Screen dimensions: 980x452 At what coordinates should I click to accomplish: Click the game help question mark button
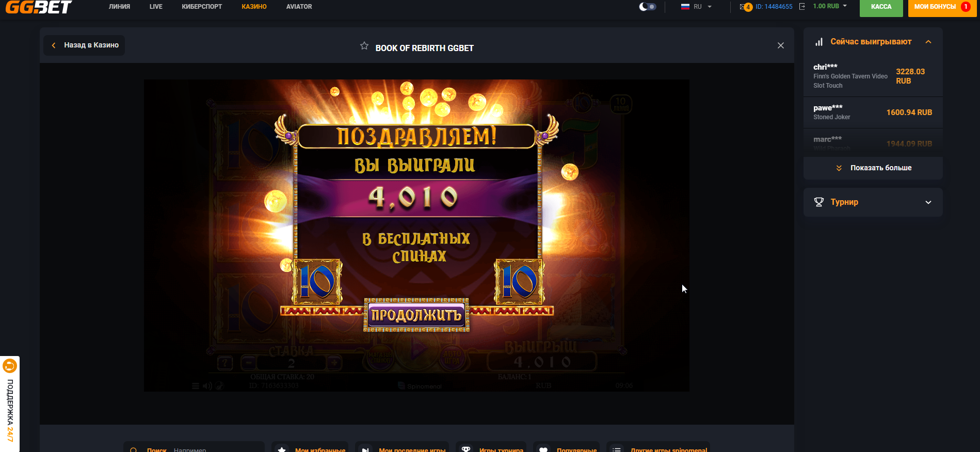[x=225, y=363]
